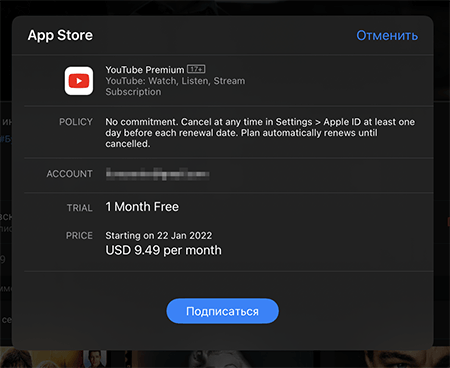The width and height of the screenshot is (450, 368).
Task: Click the Отменить cancel link
Action: [387, 35]
